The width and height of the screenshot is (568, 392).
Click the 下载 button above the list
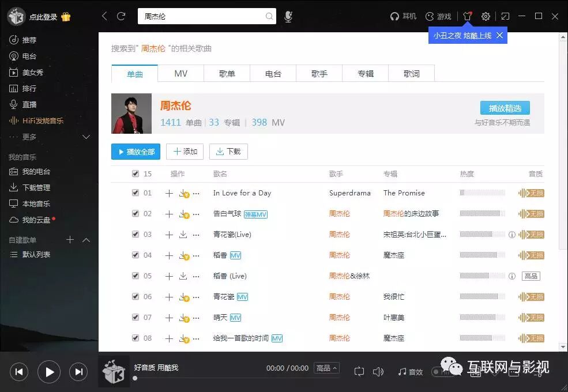click(x=228, y=152)
